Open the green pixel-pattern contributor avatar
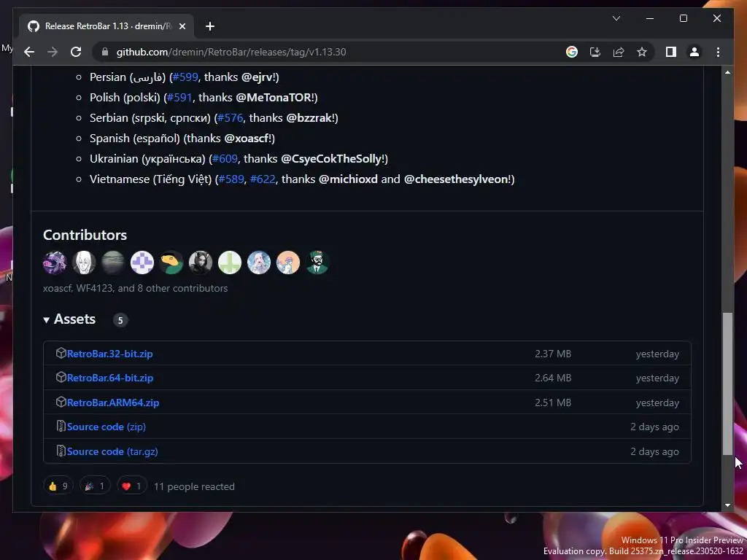 (x=230, y=262)
